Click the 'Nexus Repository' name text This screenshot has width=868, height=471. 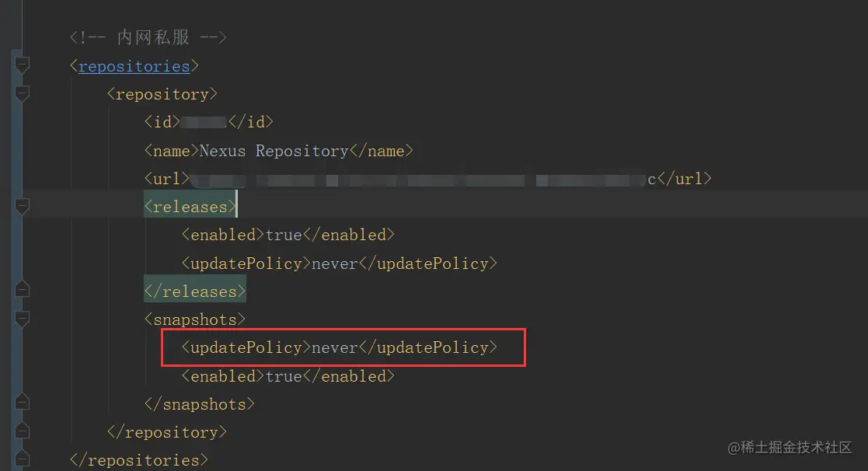click(274, 151)
